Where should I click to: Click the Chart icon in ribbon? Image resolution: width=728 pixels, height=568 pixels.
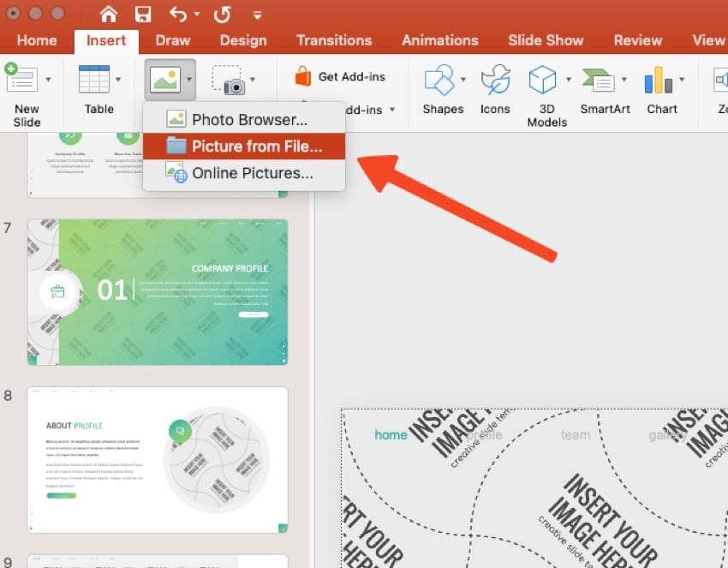(x=659, y=81)
